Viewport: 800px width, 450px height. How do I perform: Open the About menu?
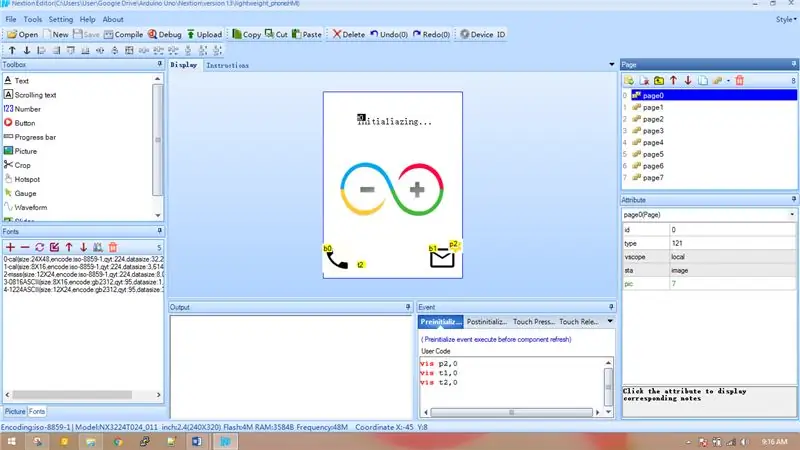tap(113, 19)
